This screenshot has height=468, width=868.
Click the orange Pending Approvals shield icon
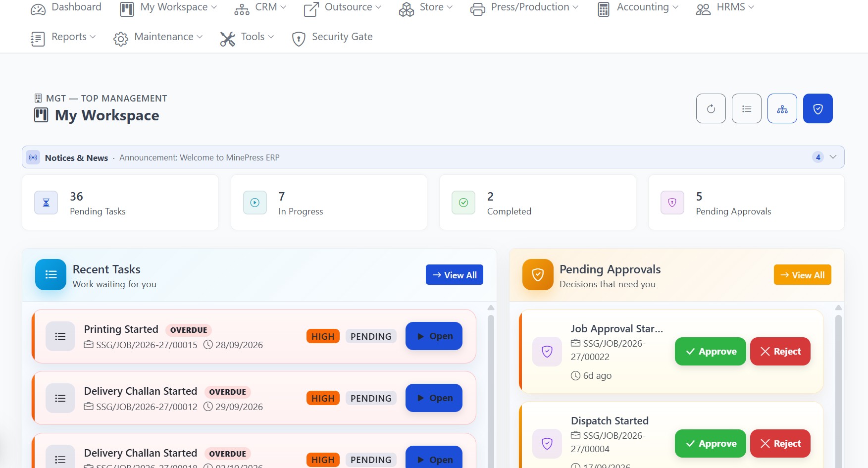(538, 274)
